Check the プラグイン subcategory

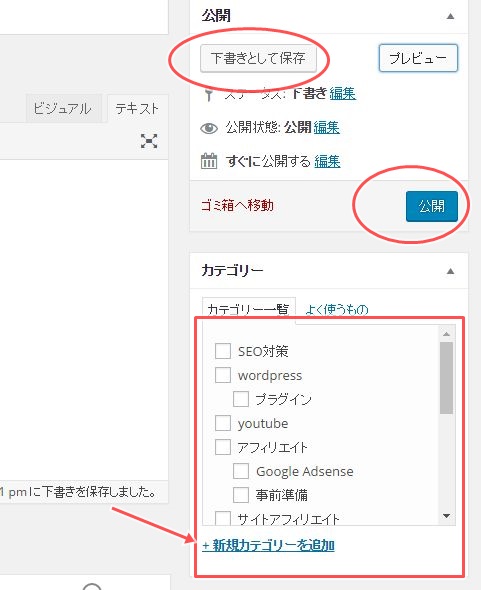click(x=241, y=399)
